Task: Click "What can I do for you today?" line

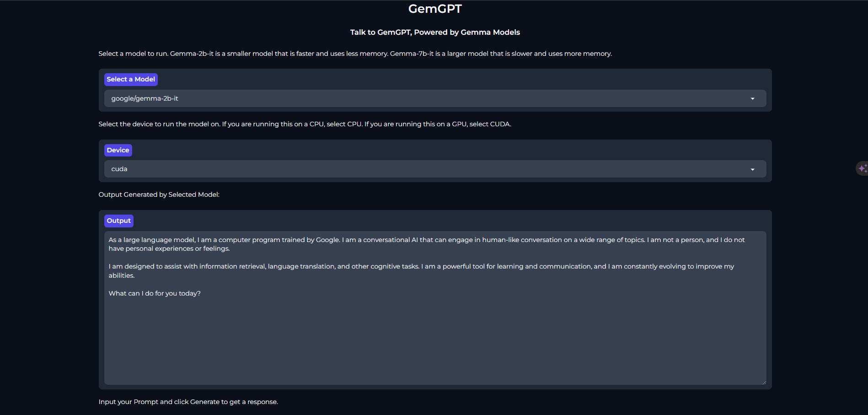Action: coord(155,293)
